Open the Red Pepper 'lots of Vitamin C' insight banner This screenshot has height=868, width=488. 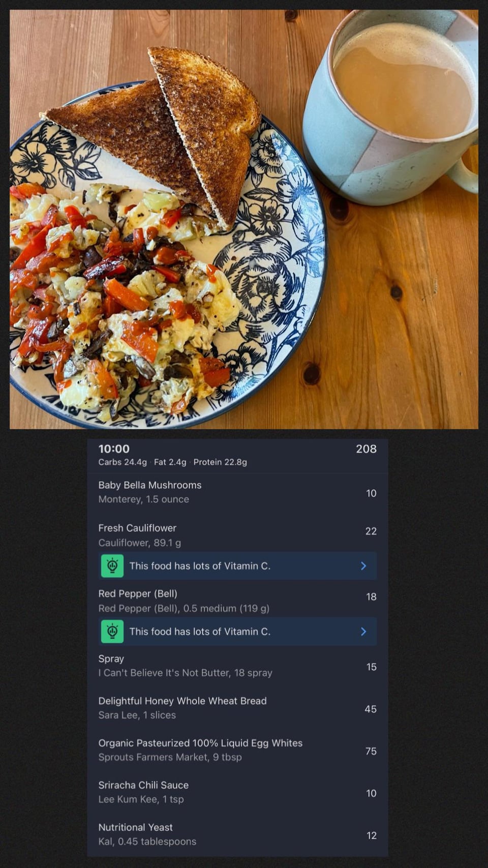(237, 632)
